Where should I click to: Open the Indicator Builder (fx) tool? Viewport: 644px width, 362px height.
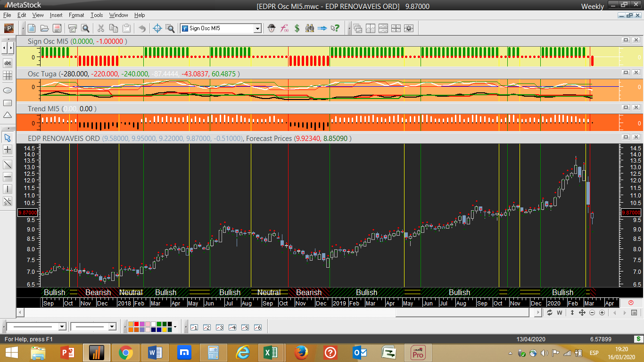pos(284,28)
